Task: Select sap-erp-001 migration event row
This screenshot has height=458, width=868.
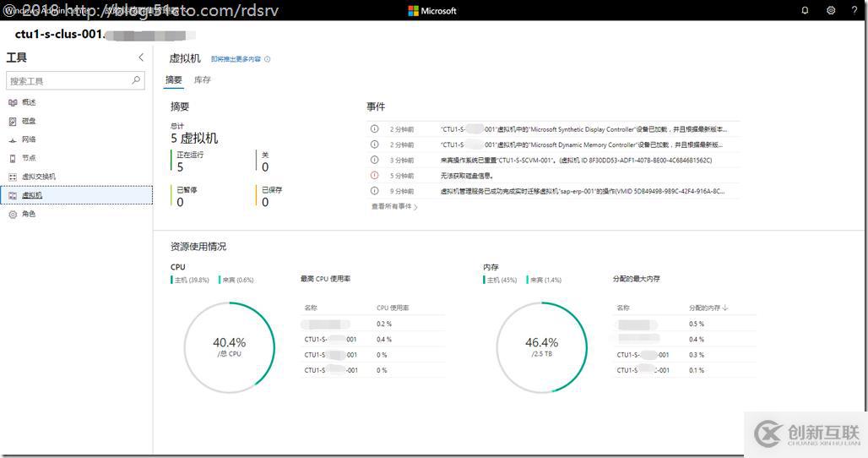Action: coord(553,191)
